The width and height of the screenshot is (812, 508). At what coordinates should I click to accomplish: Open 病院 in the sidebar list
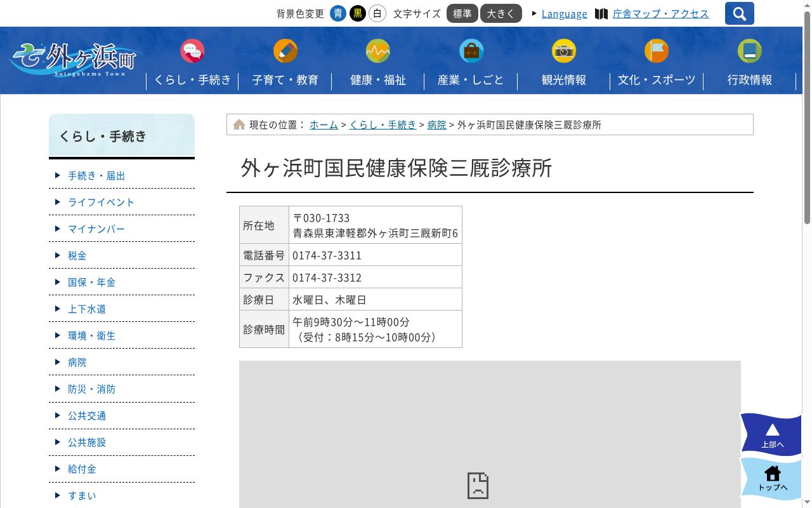coord(77,363)
